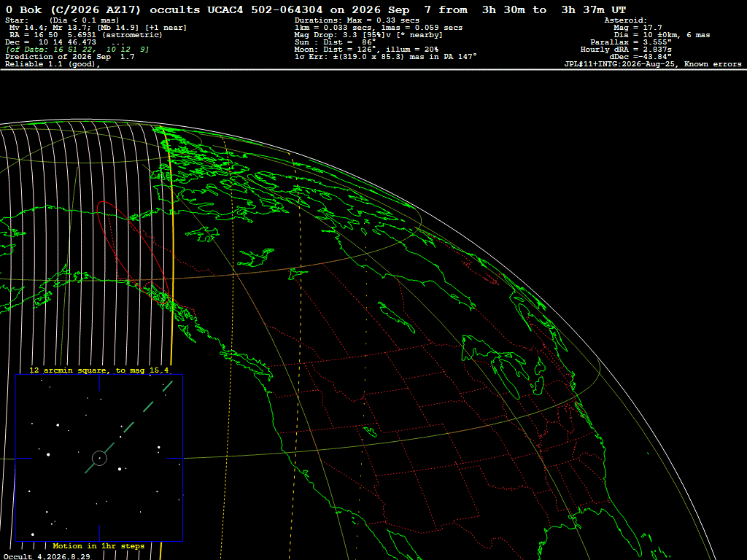Click the Lake Michigan outline on map
747x560 pixels.
click(507, 378)
